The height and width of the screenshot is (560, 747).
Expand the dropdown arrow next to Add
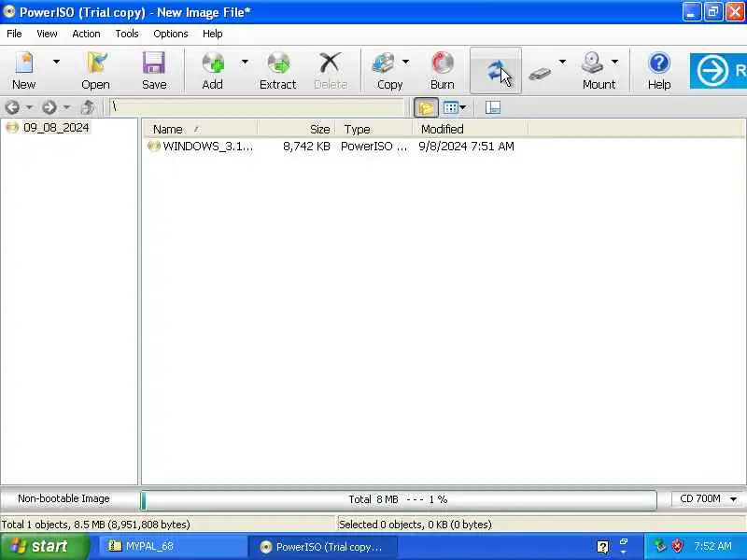[245, 62]
